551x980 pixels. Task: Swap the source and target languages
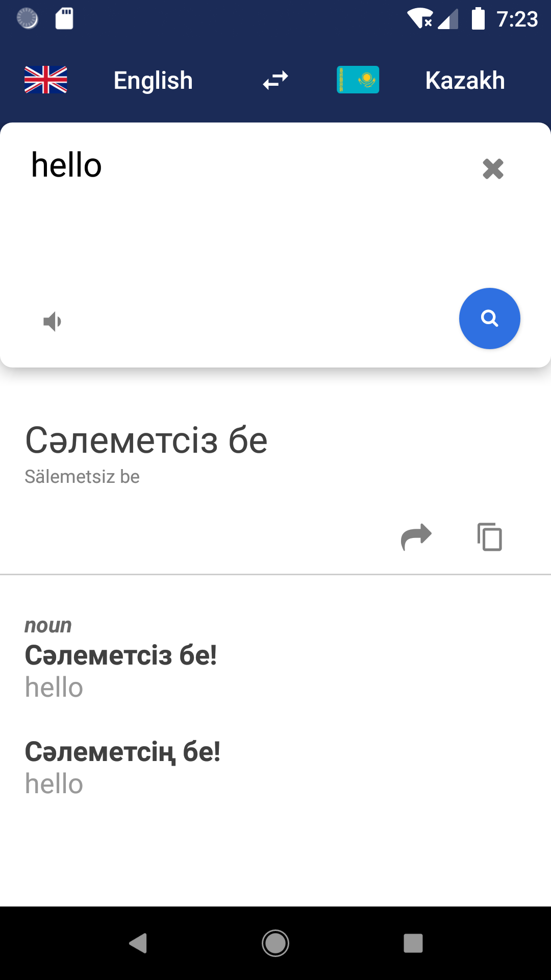(275, 80)
